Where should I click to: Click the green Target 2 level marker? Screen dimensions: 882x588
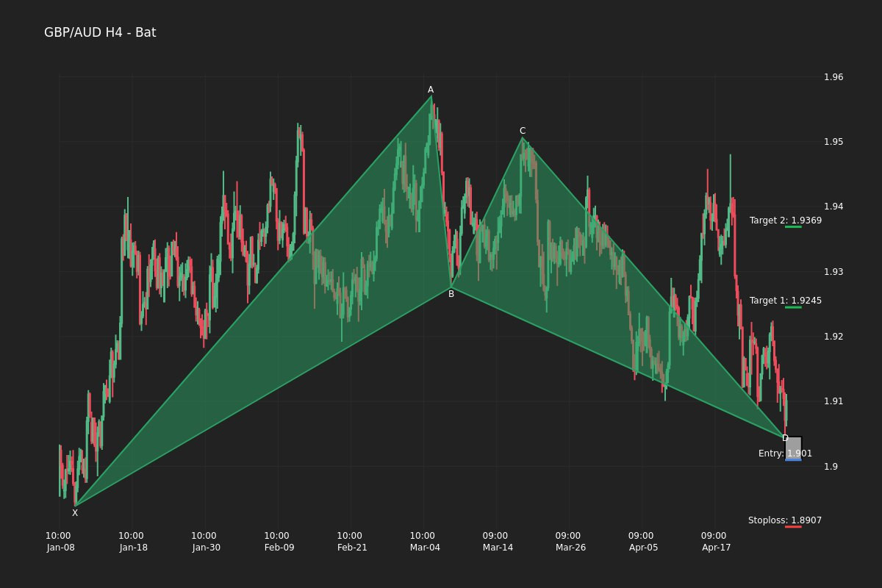tap(793, 226)
